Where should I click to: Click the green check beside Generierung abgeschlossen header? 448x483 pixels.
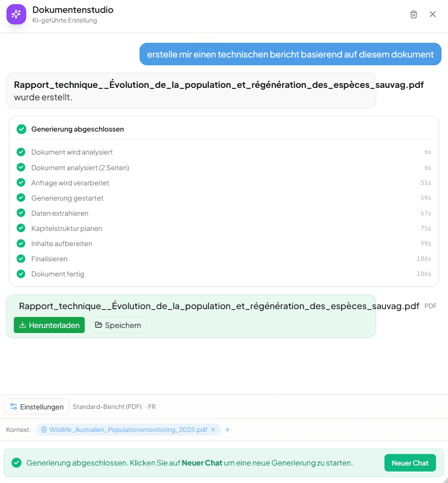point(21,129)
